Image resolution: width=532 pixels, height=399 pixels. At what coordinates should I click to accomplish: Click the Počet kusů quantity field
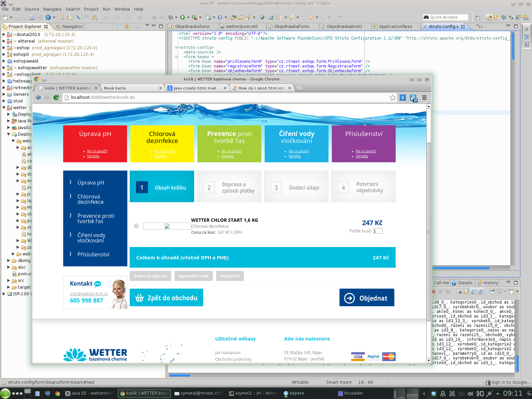[x=378, y=231]
